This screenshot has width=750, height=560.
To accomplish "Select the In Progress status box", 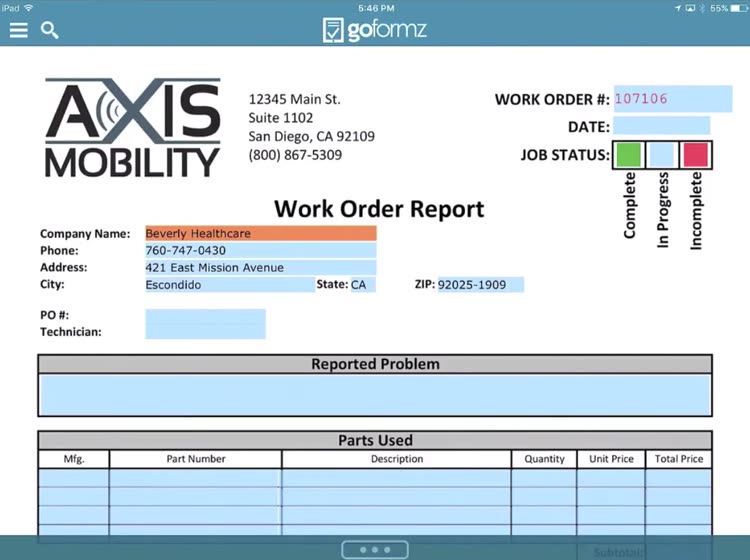I will [662, 155].
